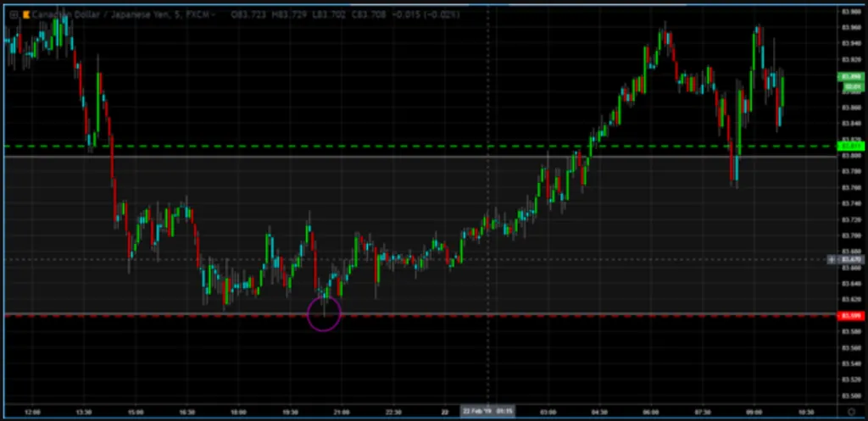Click the green current price label on the axis
Screen dimensions: 868x421
(x=851, y=77)
